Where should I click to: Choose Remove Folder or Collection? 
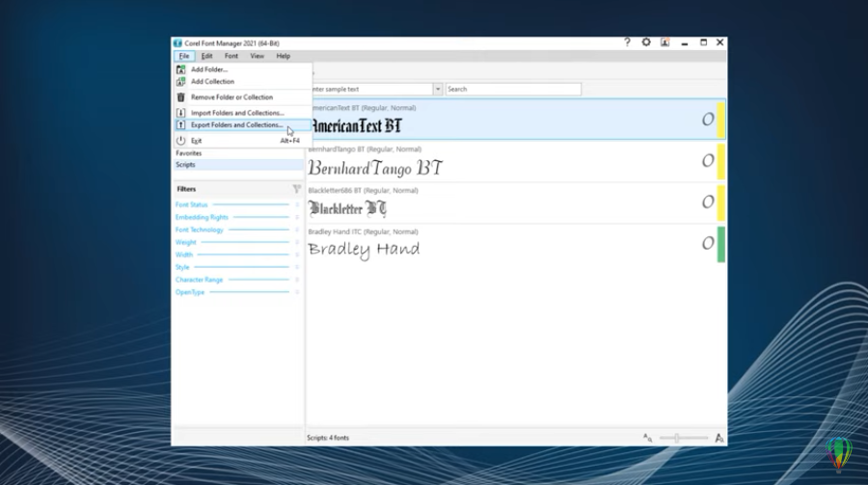[x=242, y=96]
